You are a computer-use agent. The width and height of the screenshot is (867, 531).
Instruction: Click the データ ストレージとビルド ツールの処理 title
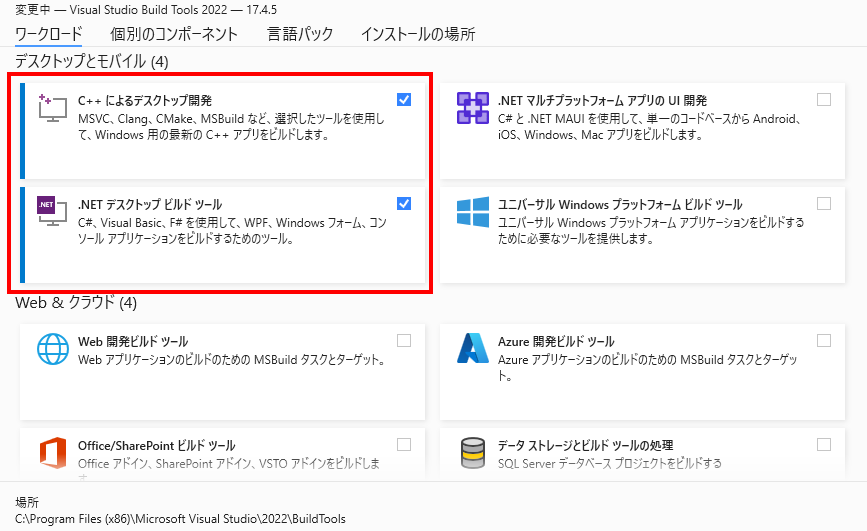586,446
